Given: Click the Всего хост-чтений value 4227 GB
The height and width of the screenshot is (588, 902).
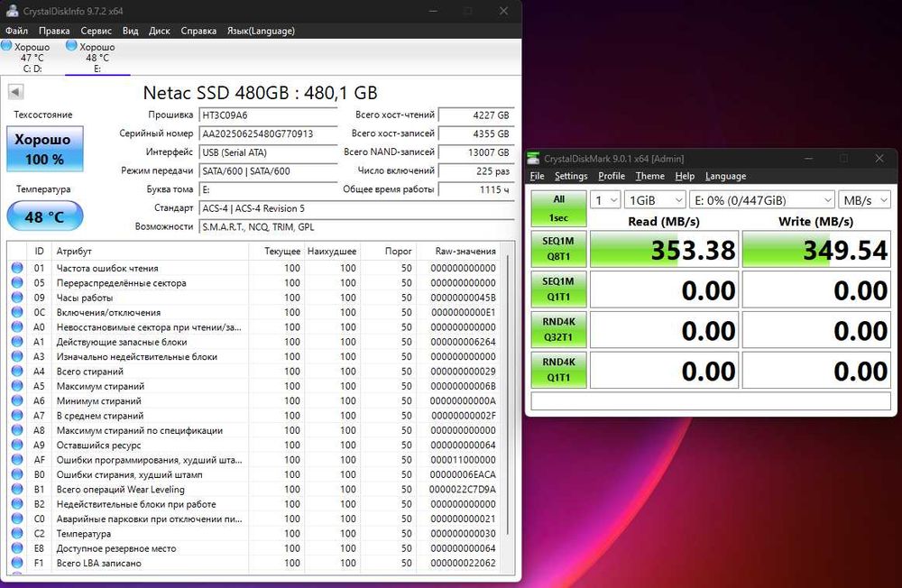Looking at the screenshot, I should click(475, 115).
